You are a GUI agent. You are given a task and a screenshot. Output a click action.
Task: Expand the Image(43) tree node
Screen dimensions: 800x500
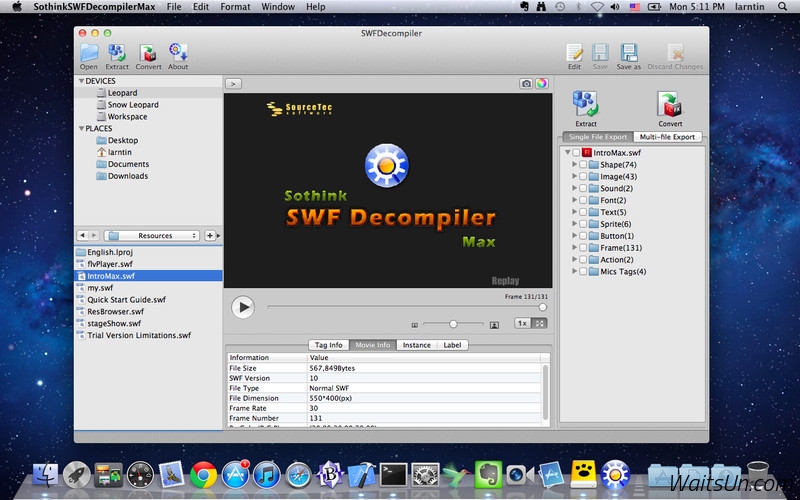coord(571,176)
